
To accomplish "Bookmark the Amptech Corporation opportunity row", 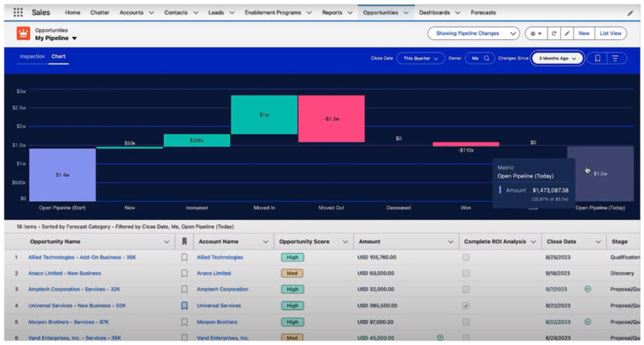I will click(x=184, y=289).
